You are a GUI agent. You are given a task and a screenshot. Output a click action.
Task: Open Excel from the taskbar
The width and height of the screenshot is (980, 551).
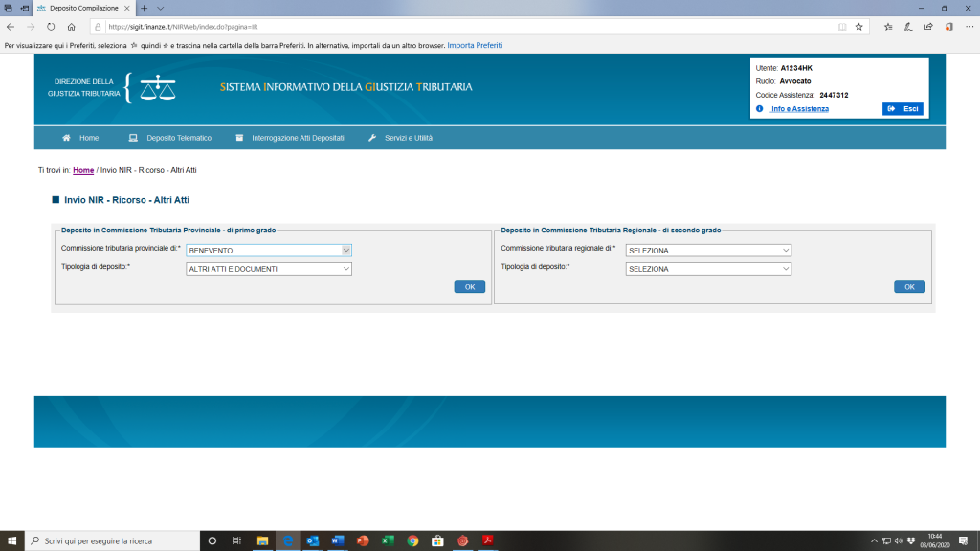(x=388, y=541)
